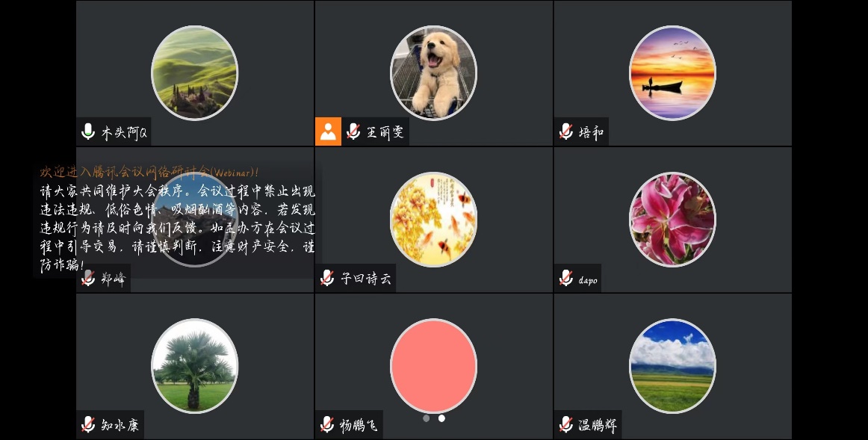Screen dimensions: 868x440
Task: Go to first page indicator dot
Action: (x=427, y=418)
